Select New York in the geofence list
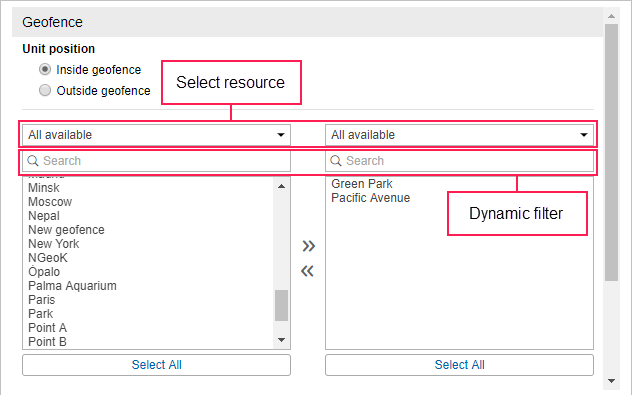The height and width of the screenshot is (395, 632). click(54, 244)
